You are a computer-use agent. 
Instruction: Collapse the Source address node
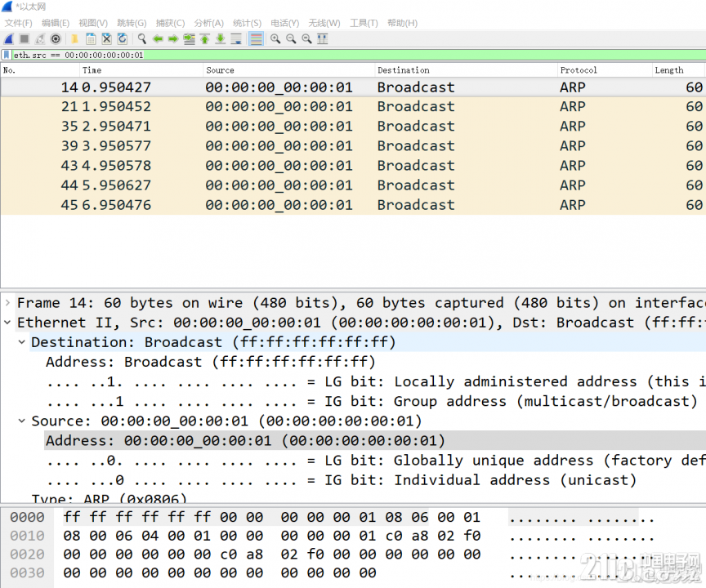(x=21, y=421)
